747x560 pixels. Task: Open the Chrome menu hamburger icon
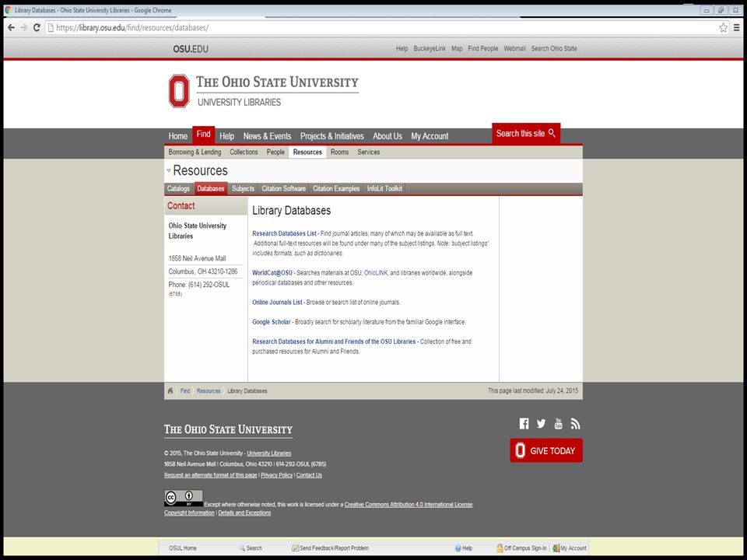coord(737,28)
